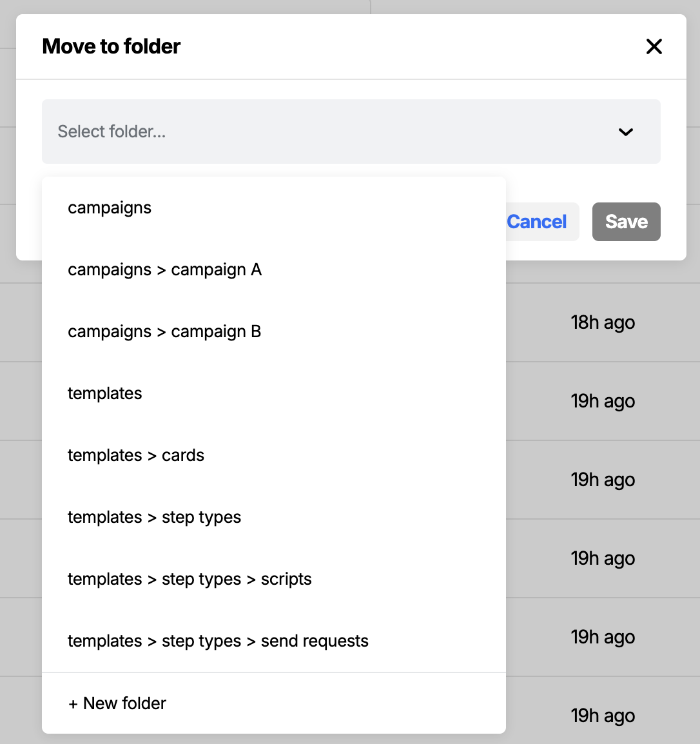Screen dimensions: 700x744
Task: Choose campaigns > campaign A
Action: (164, 269)
